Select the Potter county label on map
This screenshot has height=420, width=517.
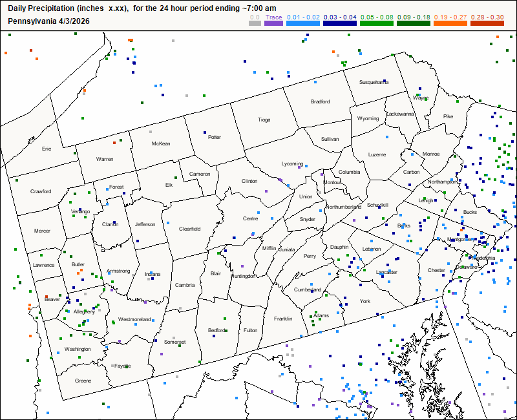tap(215, 137)
